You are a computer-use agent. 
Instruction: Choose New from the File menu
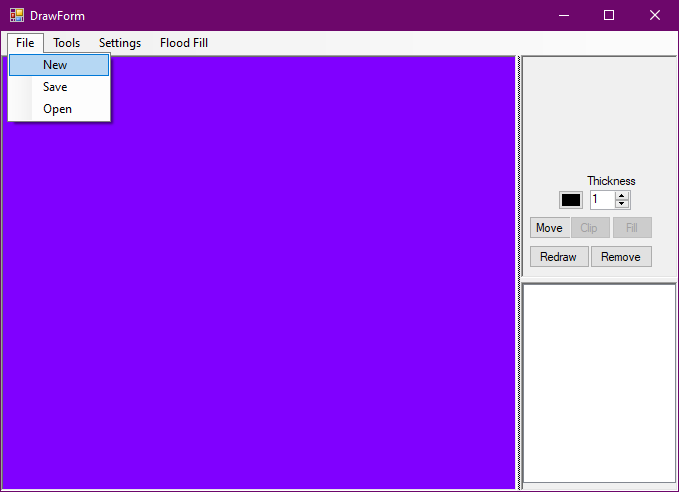point(56,65)
